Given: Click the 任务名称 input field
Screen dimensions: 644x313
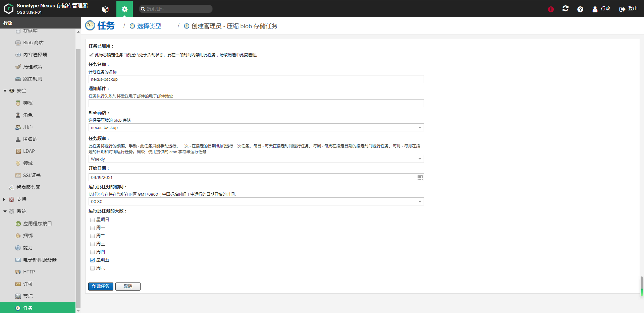Looking at the screenshot, I should point(256,79).
